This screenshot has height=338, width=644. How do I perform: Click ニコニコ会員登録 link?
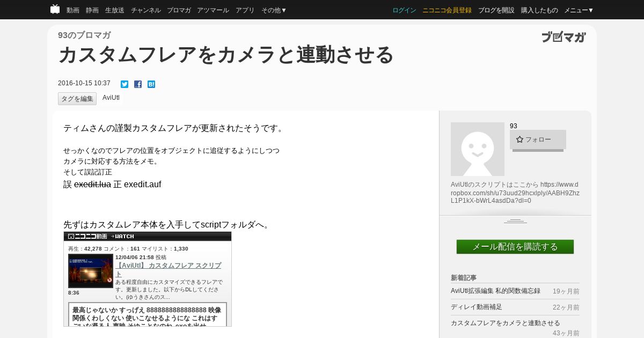point(447,10)
